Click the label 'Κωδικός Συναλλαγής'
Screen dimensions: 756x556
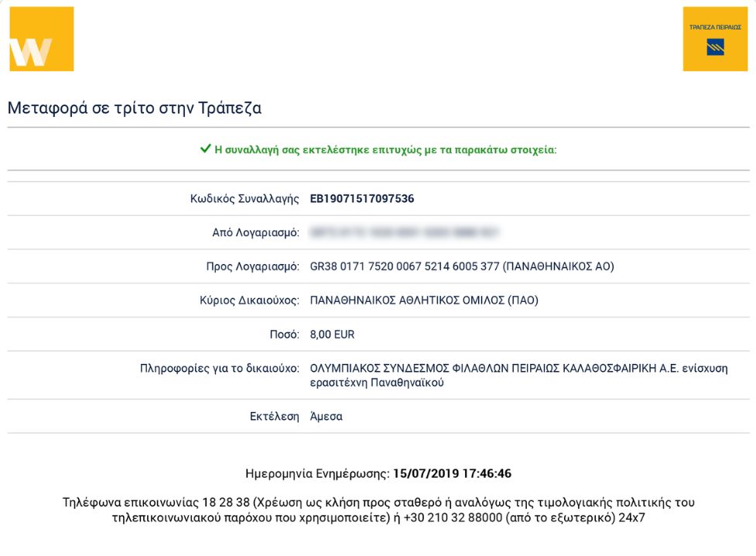click(x=245, y=199)
